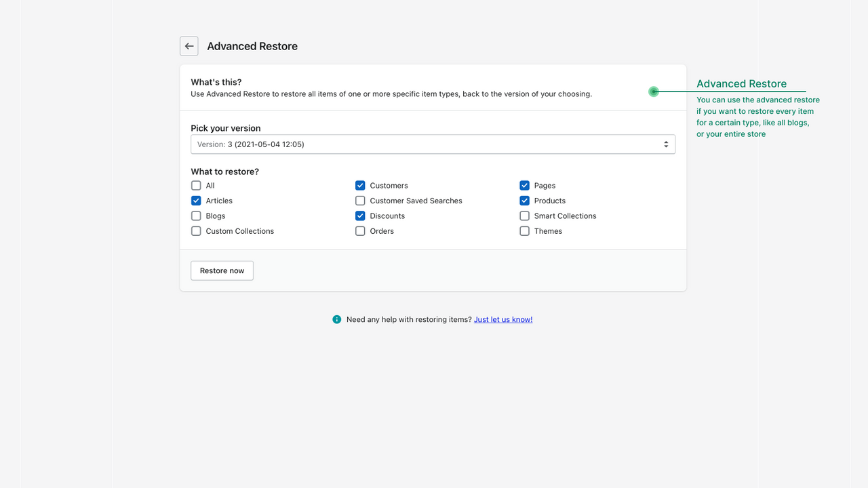Check the Themes option
This screenshot has height=488, width=868.
(x=524, y=230)
